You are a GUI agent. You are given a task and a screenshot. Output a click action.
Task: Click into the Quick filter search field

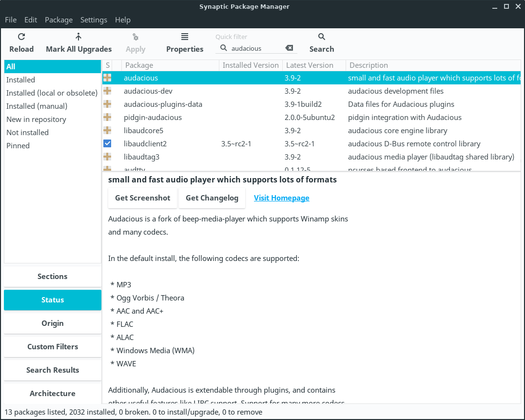click(x=253, y=48)
